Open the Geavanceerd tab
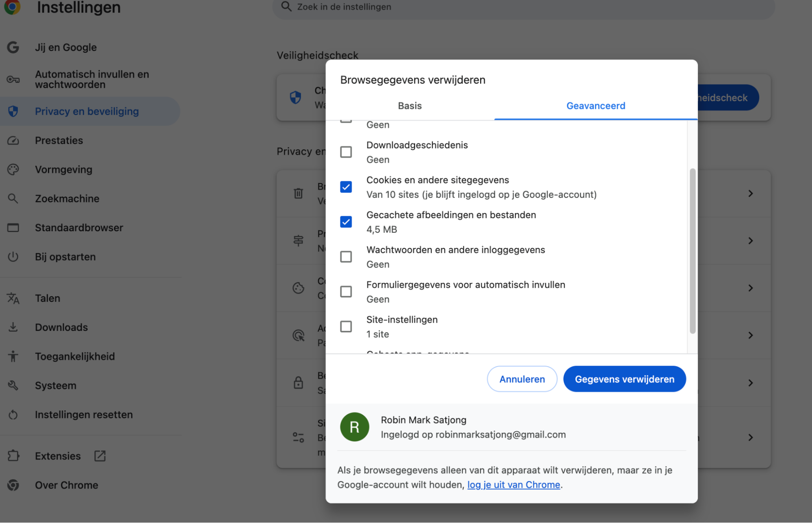The height and width of the screenshot is (523, 812). [x=595, y=106]
